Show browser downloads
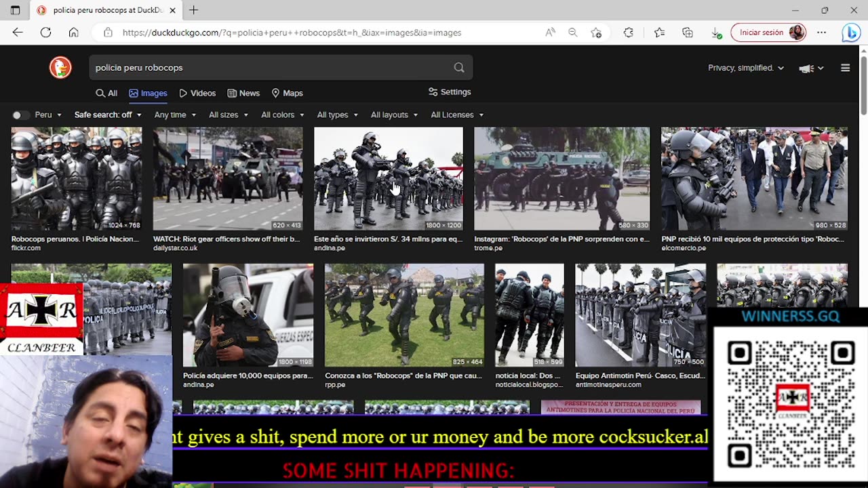Viewport: 868px width, 488px height. [715, 33]
